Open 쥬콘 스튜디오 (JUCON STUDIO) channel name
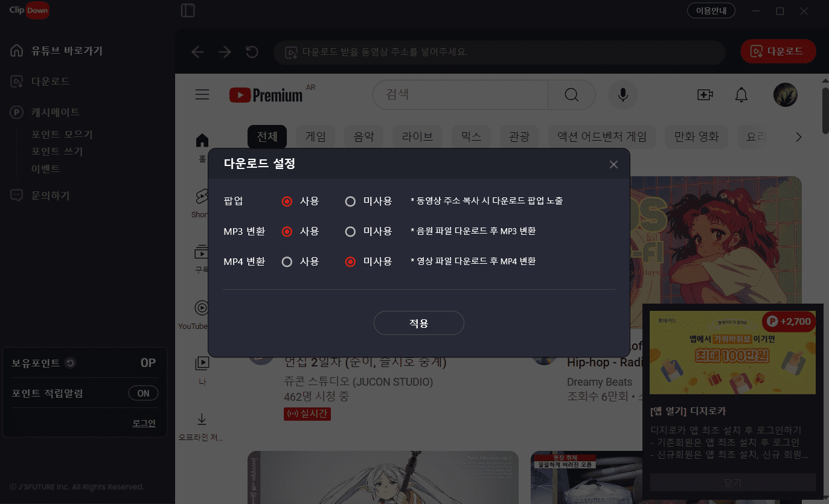 pyautogui.click(x=358, y=382)
